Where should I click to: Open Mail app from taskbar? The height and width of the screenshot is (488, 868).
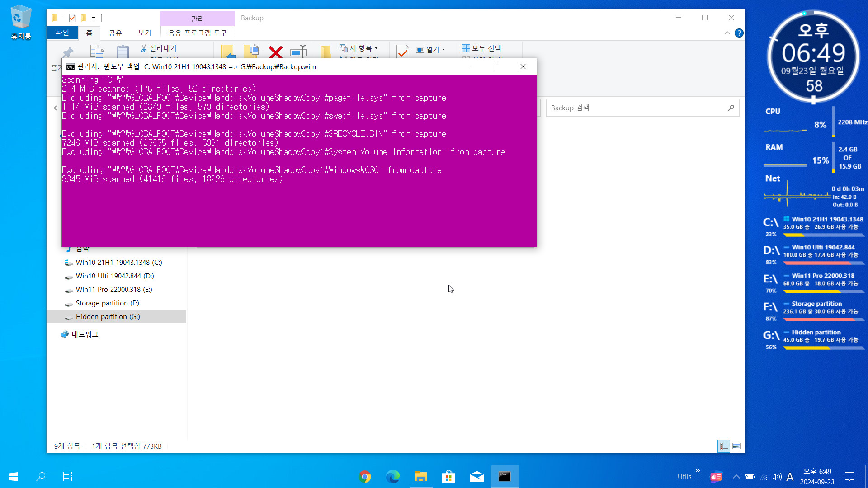pyautogui.click(x=477, y=477)
